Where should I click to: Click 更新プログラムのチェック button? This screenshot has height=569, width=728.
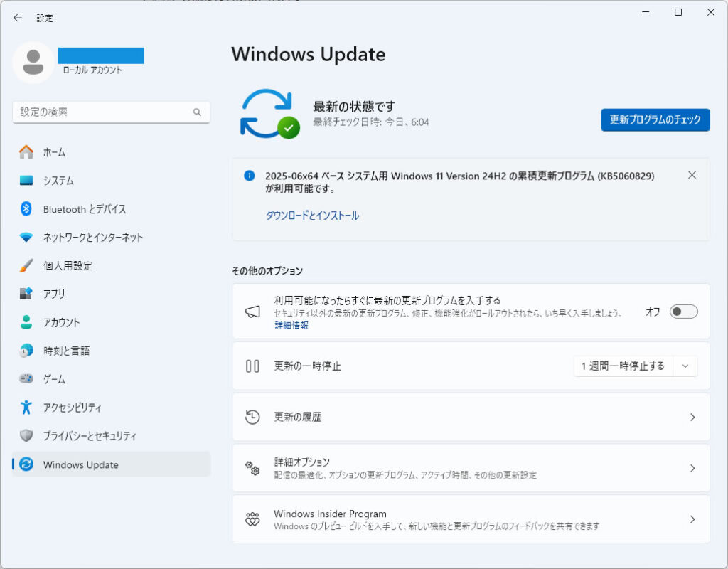coord(655,119)
